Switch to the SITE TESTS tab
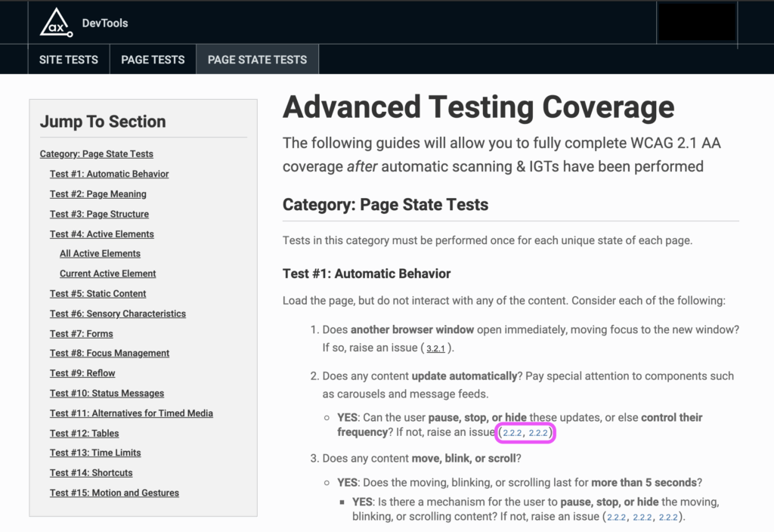Screen dimensions: 774x532 pyautogui.click(x=68, y=59)
